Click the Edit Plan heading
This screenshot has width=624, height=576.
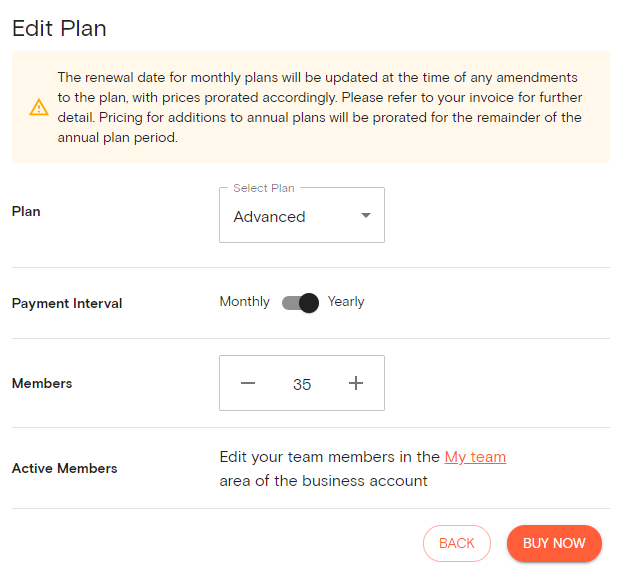(x=59, y=28)
